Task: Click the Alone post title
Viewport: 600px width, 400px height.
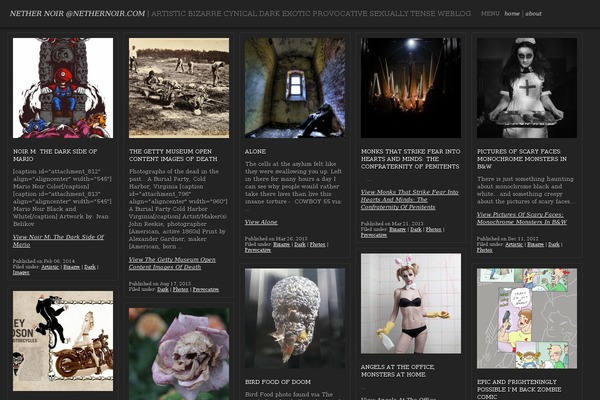Action: (x=255, y=152)
